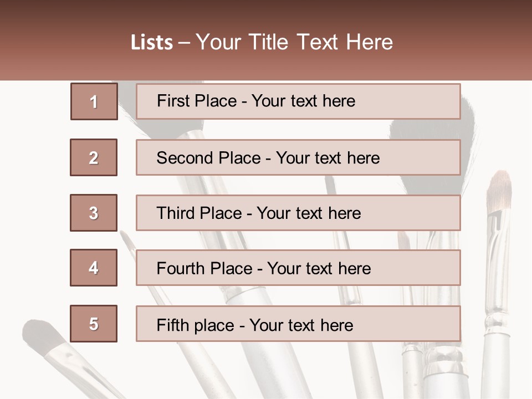The width and height of the screenshot is (532, 399).
Task: Click the number 5 box
Action: [x=94, y=324]
